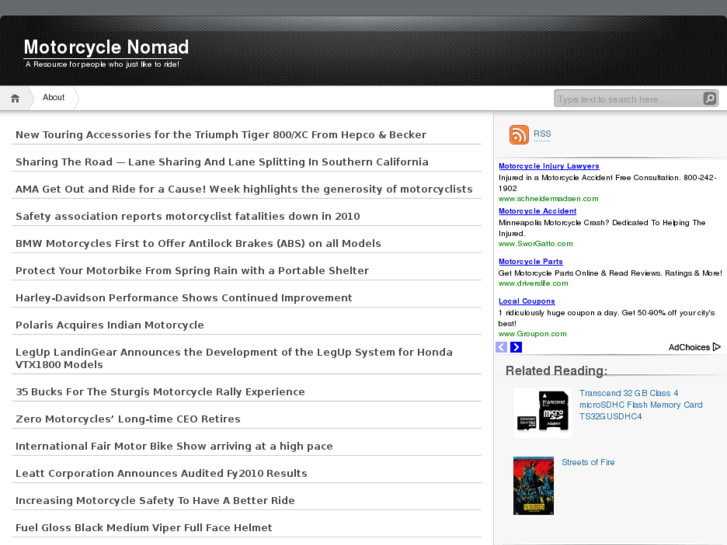Open 'Sharing The Road' lane splitting article
Viewport: 727px width, 545px height.
tap(222, 162)
